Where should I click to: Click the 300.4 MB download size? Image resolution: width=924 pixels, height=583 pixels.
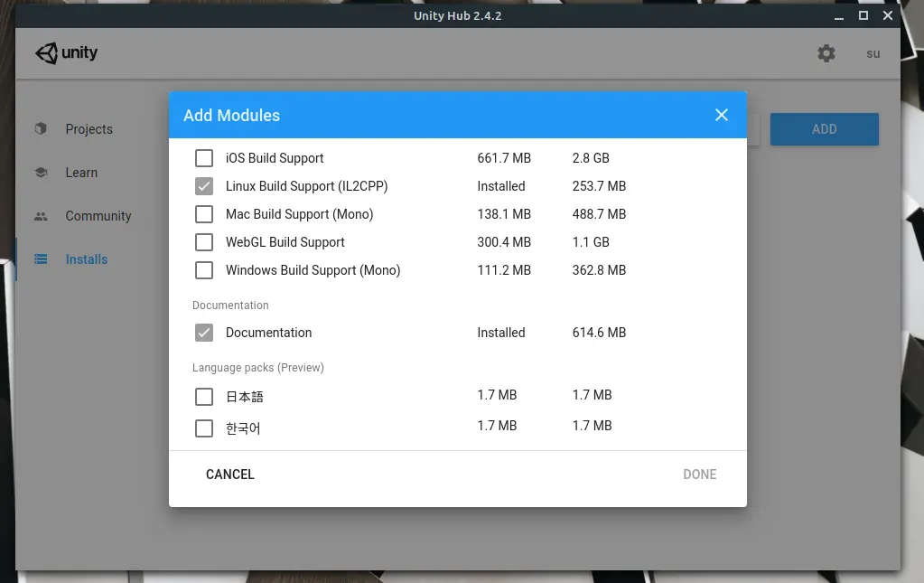(504, 242)
